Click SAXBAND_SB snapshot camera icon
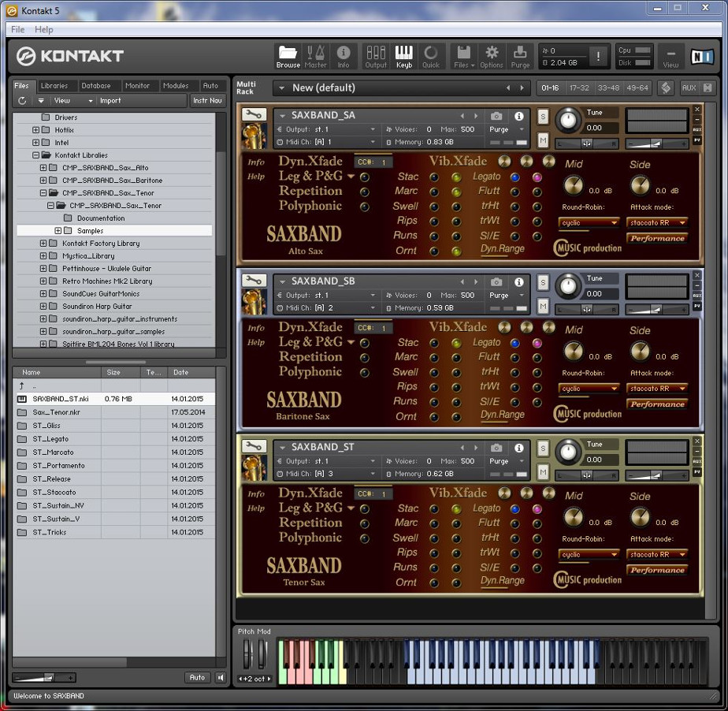The image size is (728, 711). click(x=496, y=281)
